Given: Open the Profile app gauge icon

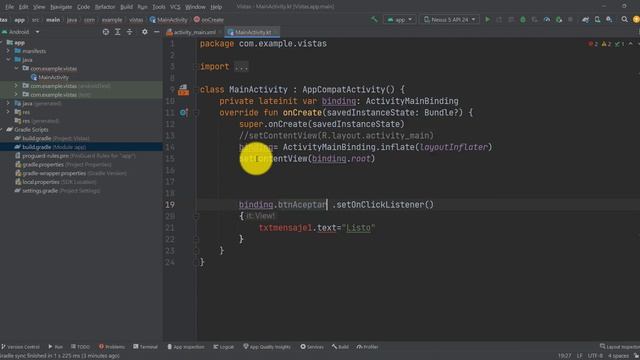Looking at the screenshot, I should [x=547, y=20].
